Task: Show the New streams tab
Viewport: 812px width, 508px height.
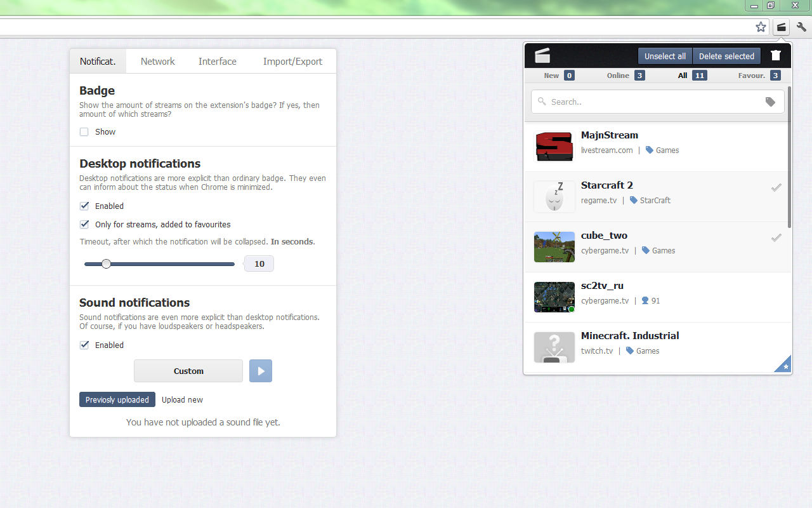Action: point(559,76)
